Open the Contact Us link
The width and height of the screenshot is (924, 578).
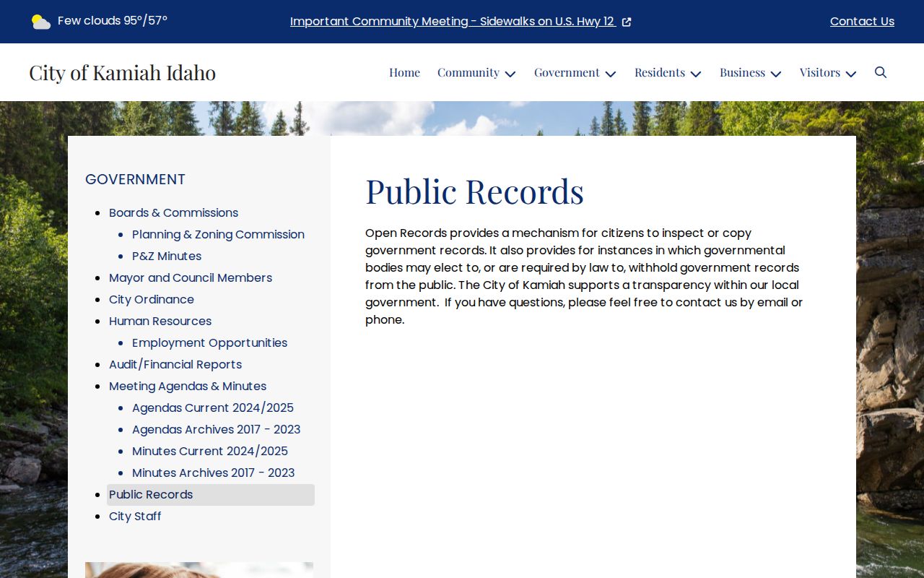862,22
